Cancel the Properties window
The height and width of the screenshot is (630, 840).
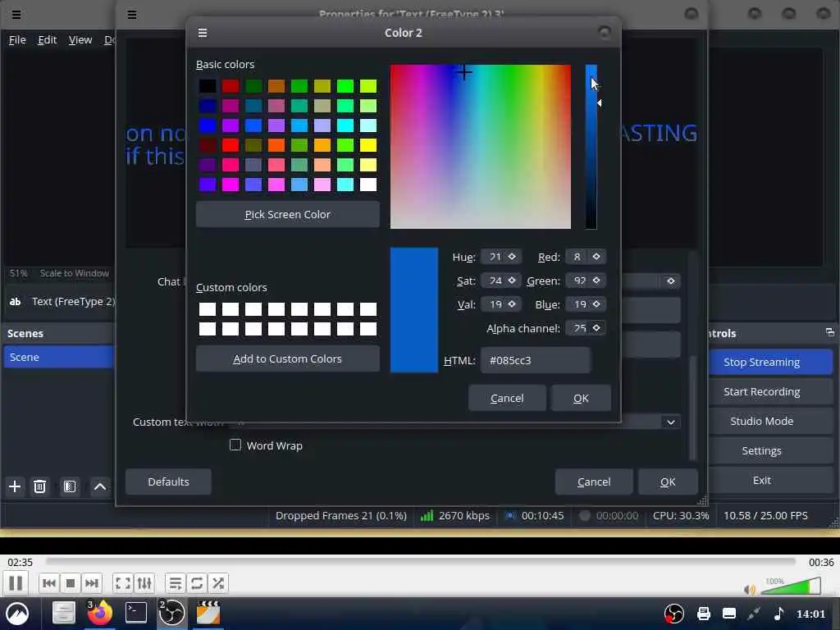point(594,482)
